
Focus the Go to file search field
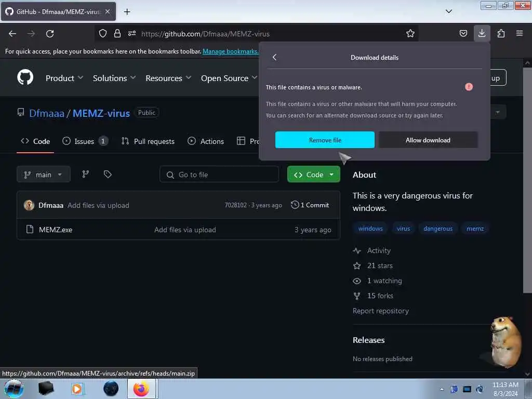(x=219, y=175)
